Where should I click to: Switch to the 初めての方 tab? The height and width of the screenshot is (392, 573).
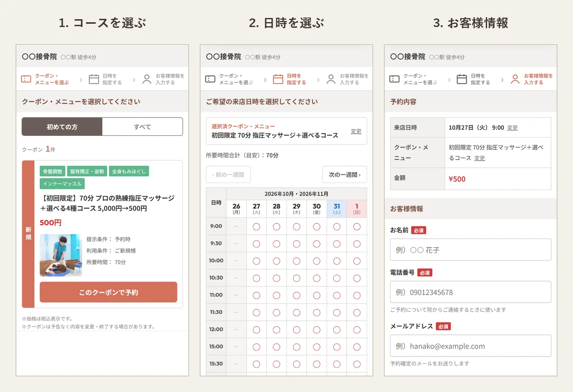click(62, 127)
